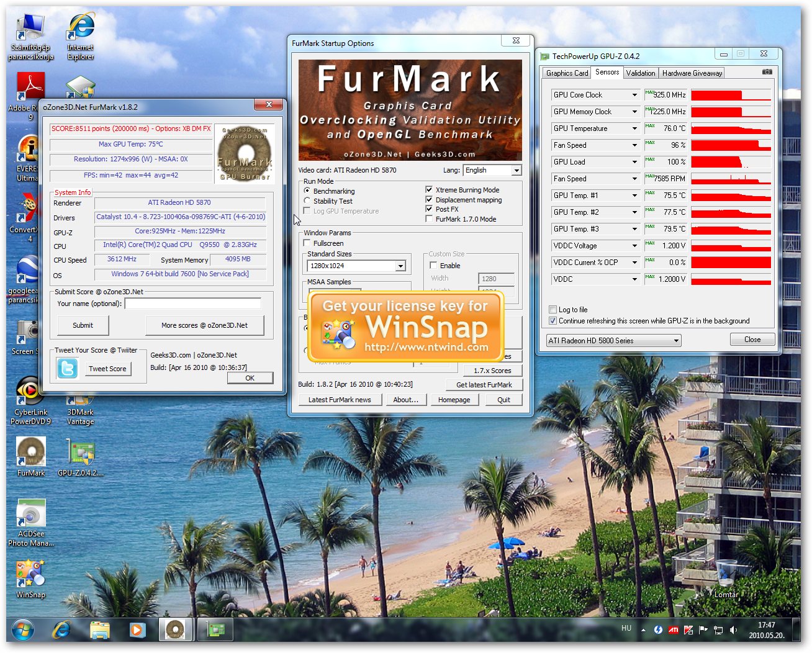Click the Close button in GPU-Z
The width and height of the screenshot is (812, 653).
pos(752,340)
